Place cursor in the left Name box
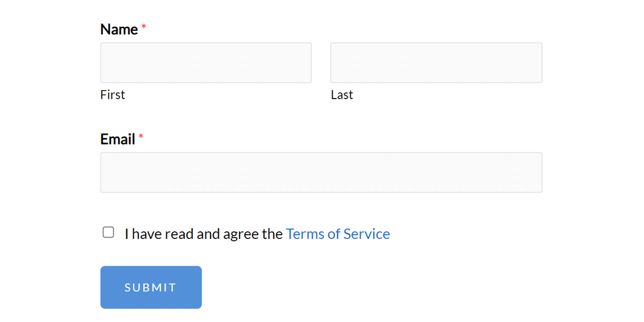 point(205,63)
